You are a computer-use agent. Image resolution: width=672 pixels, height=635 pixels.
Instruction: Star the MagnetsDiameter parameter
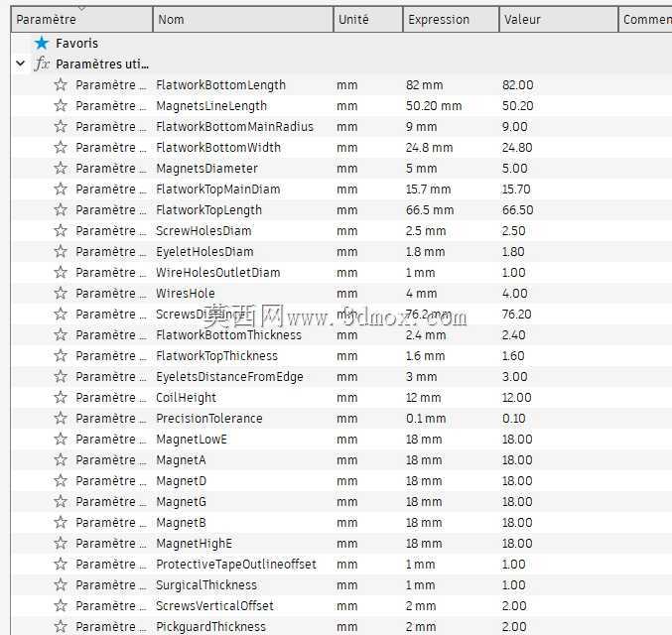[61, 168]
